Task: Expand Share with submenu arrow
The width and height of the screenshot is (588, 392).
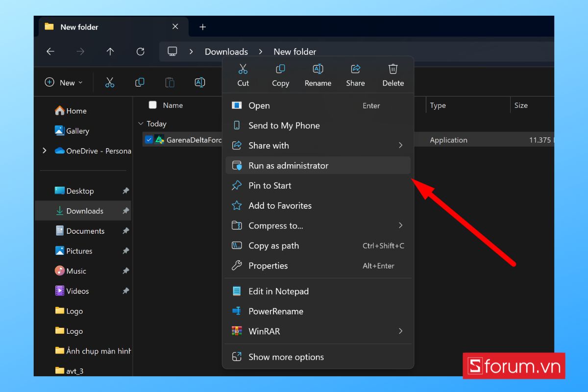Action: [400, 146]
